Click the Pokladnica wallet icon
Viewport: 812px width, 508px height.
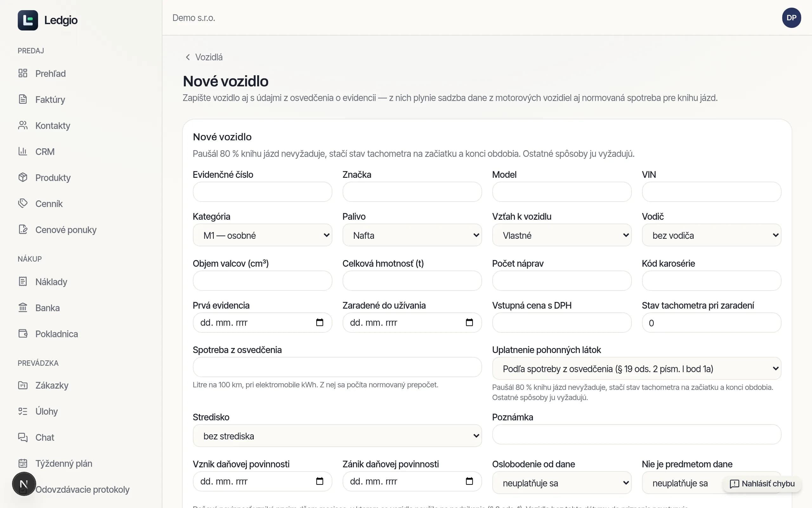click(x=23, y=334)
